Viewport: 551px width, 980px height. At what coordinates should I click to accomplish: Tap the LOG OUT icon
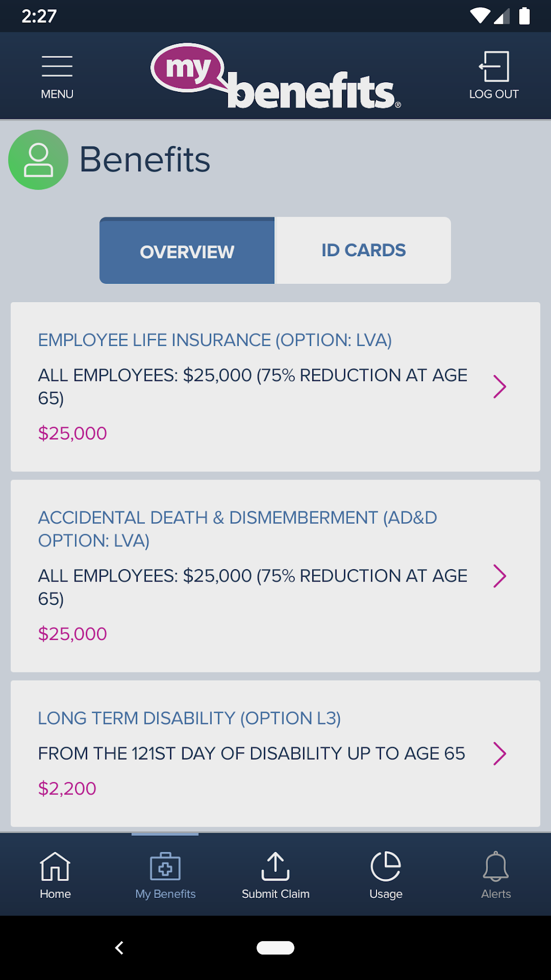[x=494, y=67]
